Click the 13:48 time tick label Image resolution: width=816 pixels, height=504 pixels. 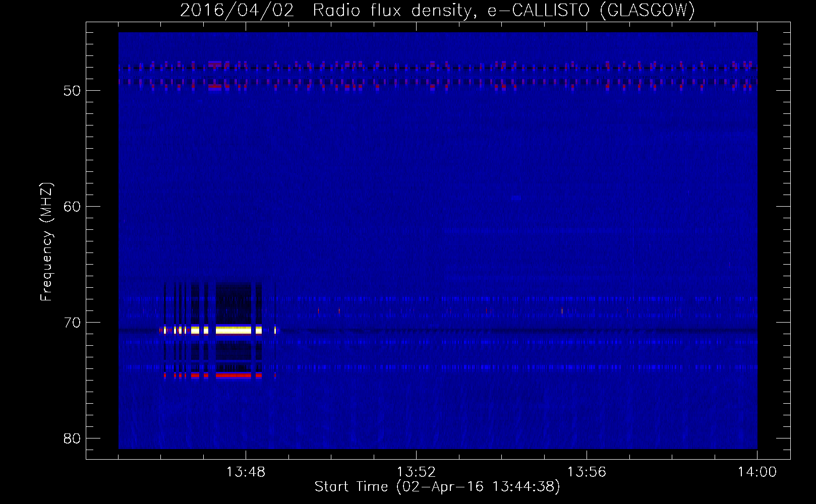[246, 472]
